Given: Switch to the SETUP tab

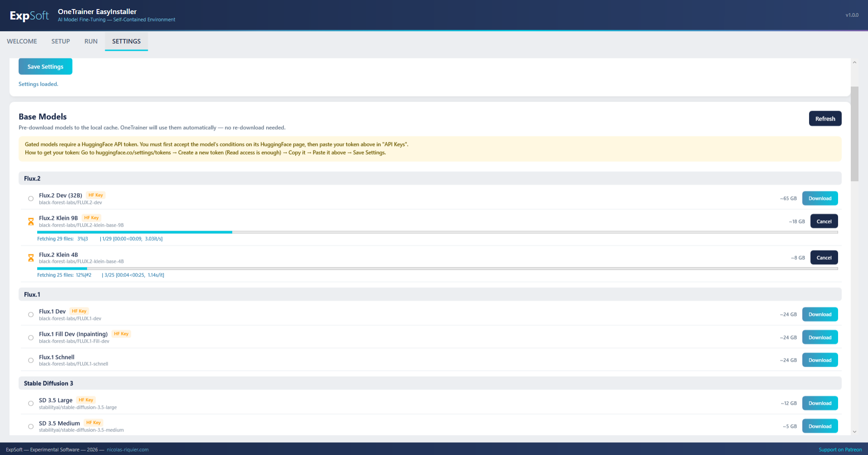Looking at the screenshot, I should (60, 41).
